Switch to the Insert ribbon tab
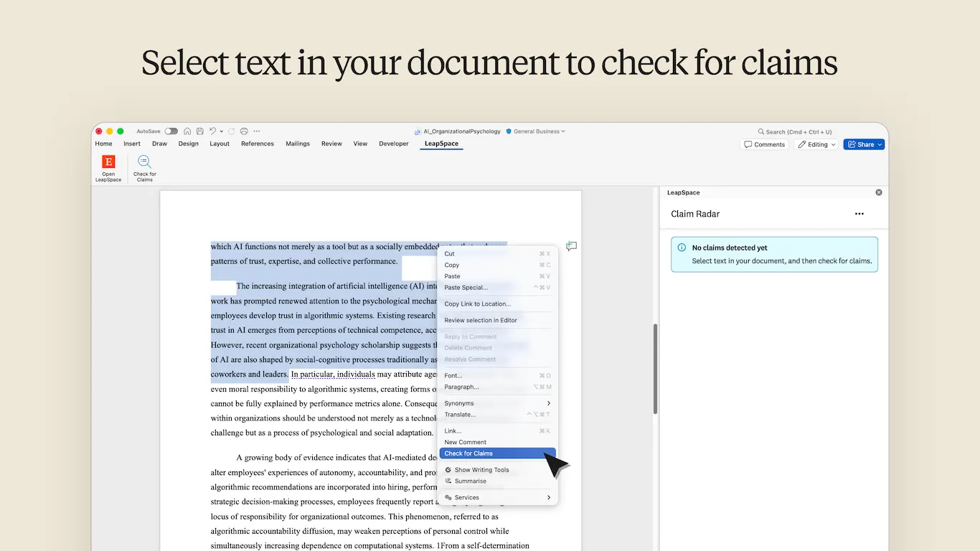Image resolution: width=980 pixels, height=551 pixels. [132, 143]
